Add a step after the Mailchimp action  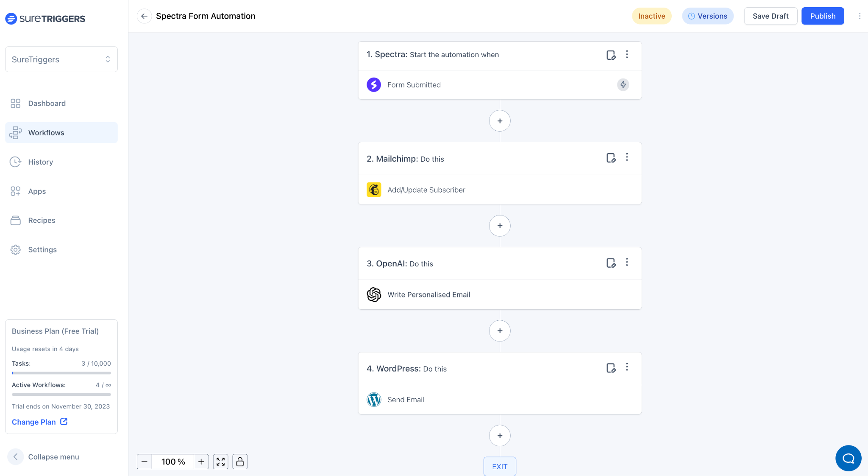click(500, 226)
